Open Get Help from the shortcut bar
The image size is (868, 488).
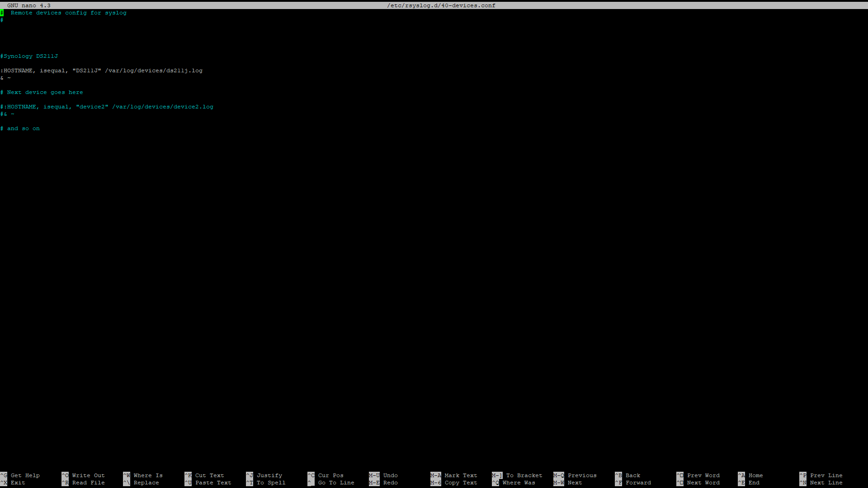pyautogui.click(x=25, y=475)
